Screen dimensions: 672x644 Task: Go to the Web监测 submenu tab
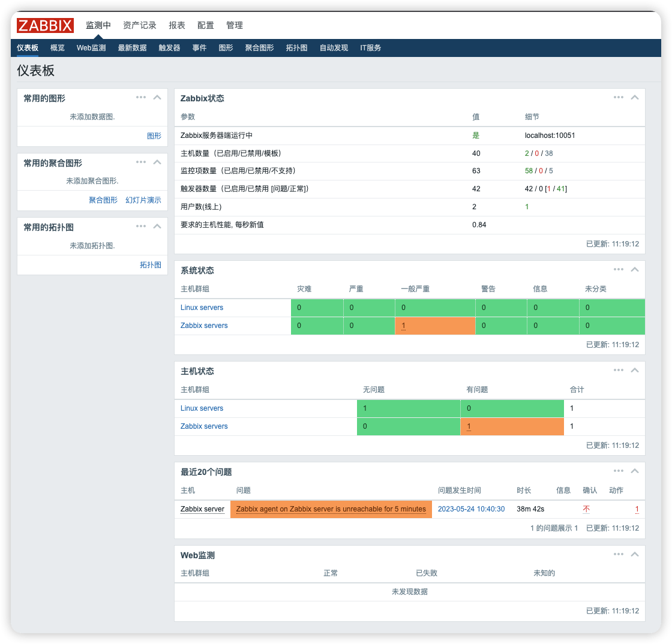point(91,48)
